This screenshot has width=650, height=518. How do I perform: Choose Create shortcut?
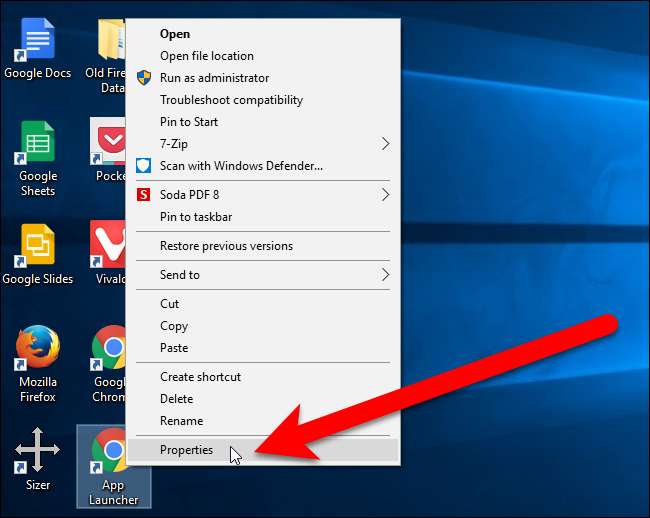[263, 377]
